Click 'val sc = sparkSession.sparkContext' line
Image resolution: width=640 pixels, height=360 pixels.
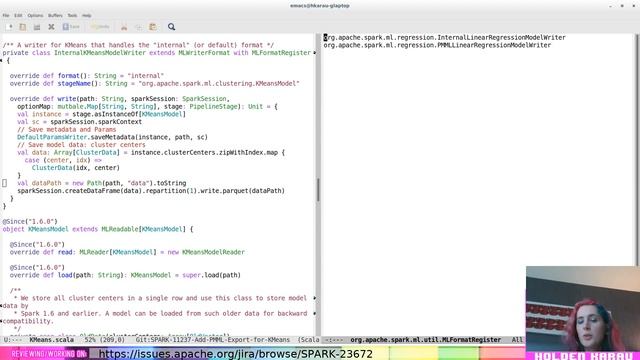point(80,122)
